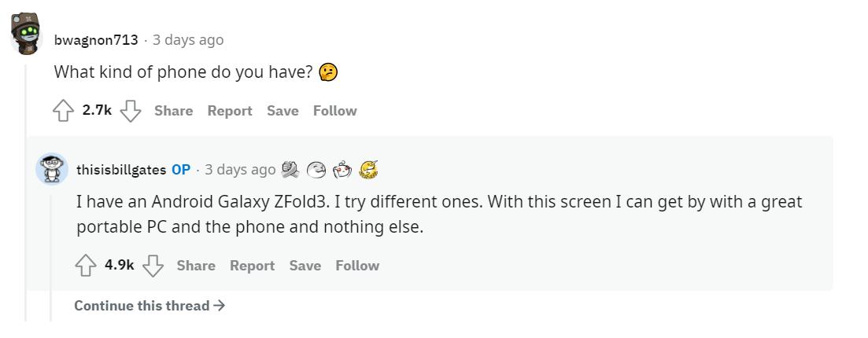Viewport: 868px width, 338px height.
Task: Follow bwagnon713's comment
Action: pyautogui.click(x=334, y=111)
